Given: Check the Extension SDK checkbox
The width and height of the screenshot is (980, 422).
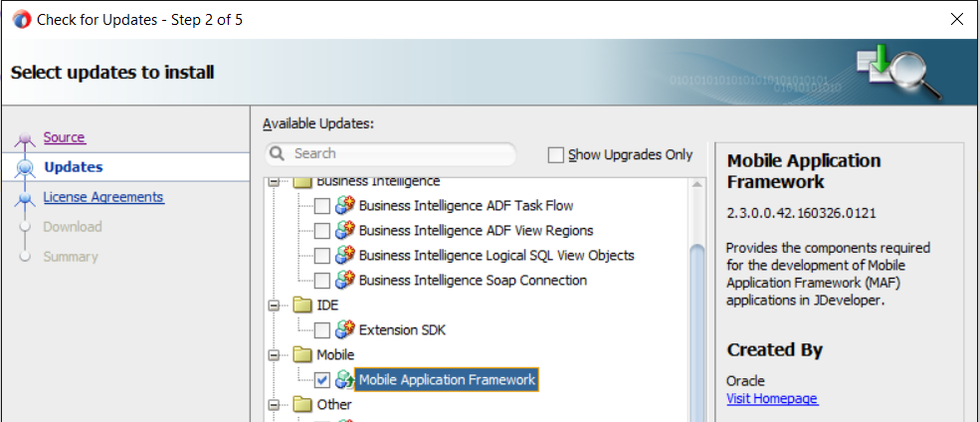Looking at the screenshot, I should (x=322, y=330).
